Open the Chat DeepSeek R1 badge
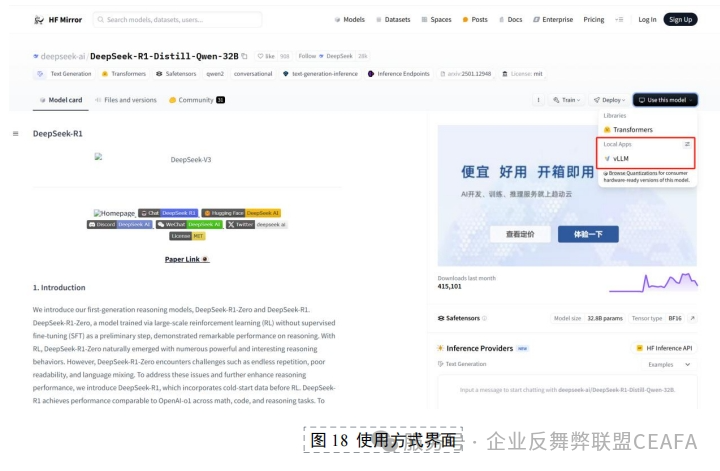 pos(169,213)
